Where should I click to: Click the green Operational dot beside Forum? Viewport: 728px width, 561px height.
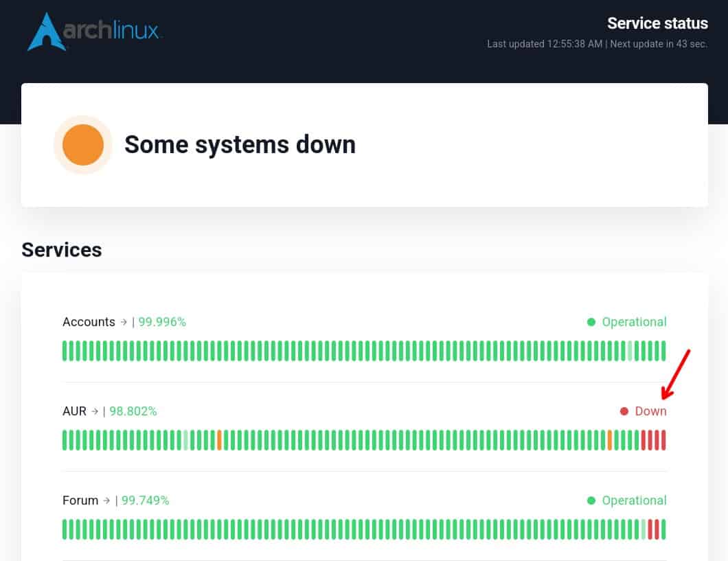tap(590, 500)
